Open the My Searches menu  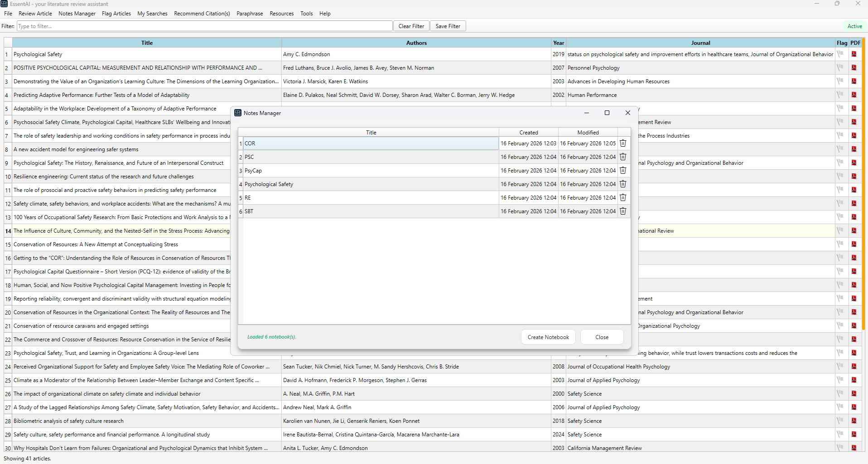tap(152, 14)
